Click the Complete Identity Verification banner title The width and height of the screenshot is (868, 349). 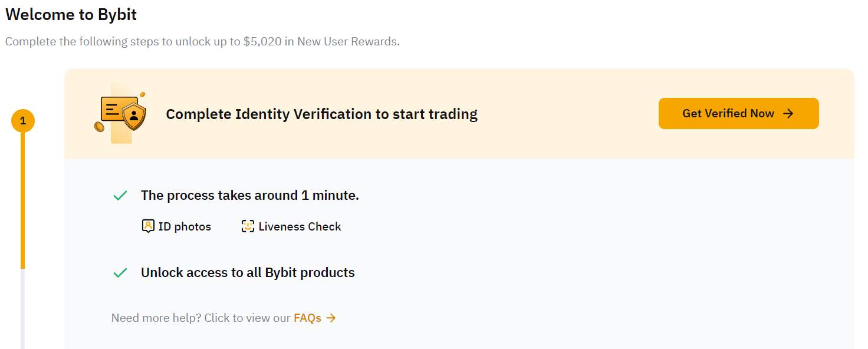pyautogui.click(x=321, y=114)
